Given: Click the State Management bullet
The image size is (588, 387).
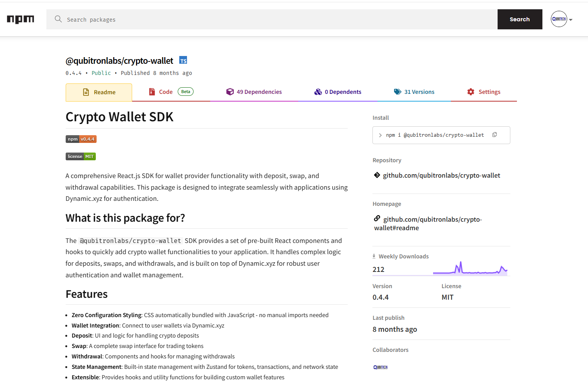Looking at the screenshot, I should pyautogui.click(x=205, y=367).
